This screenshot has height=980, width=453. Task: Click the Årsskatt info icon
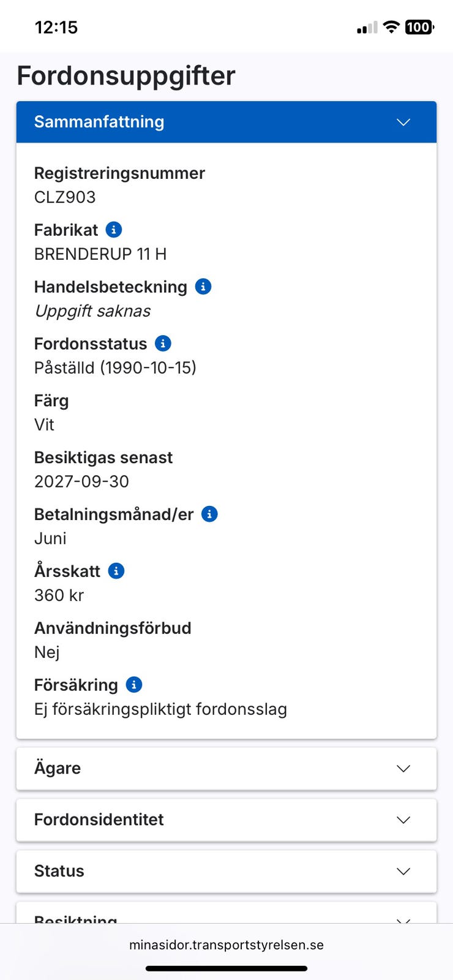[116, 571]
